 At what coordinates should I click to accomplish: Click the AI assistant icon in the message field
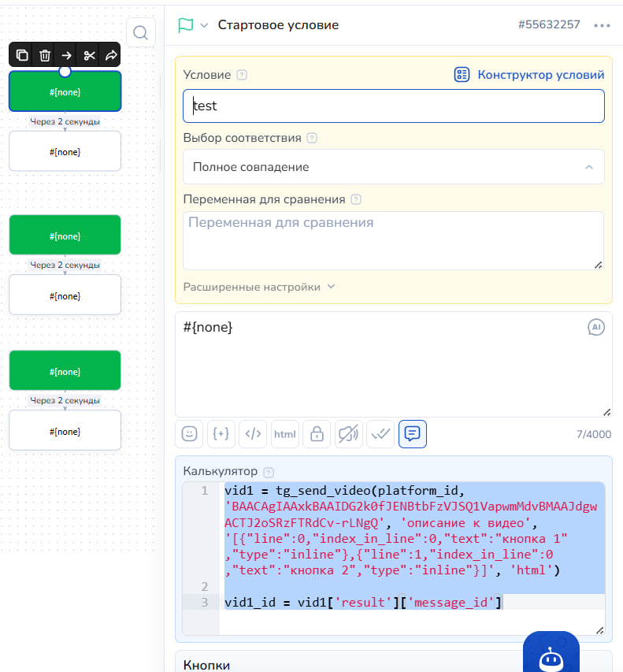596,328
